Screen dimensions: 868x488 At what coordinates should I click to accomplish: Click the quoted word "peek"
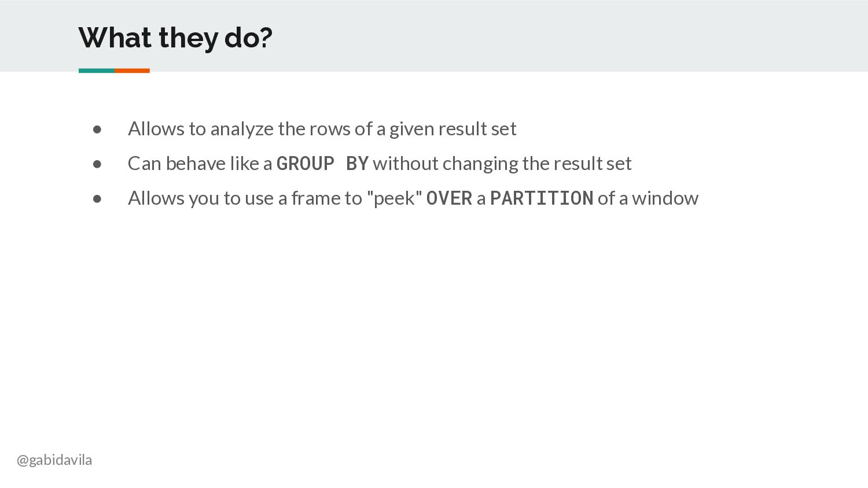point(395,198)
